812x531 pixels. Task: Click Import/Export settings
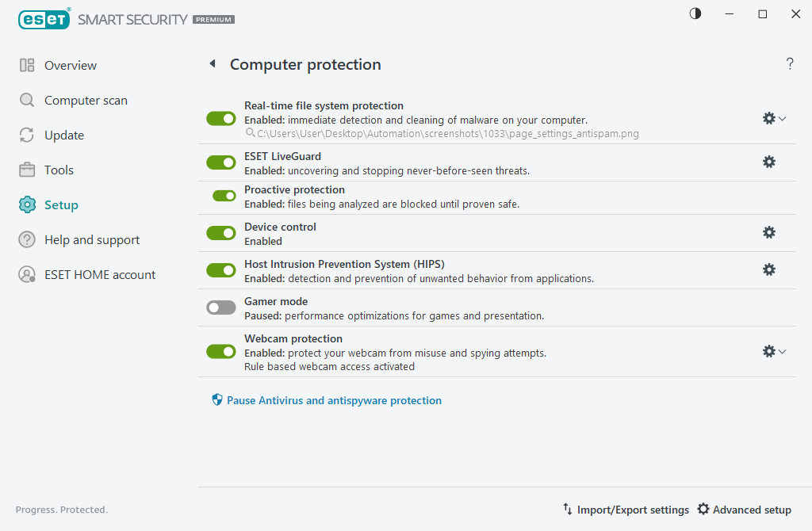pyautogui.click(x=626, y=510)
